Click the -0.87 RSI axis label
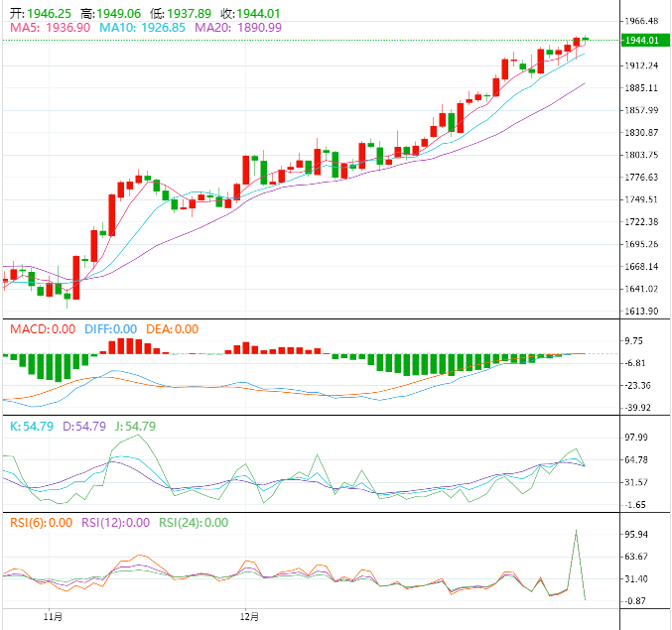The width and height of the screenshot is (672, 630). (x=635, y=601)
